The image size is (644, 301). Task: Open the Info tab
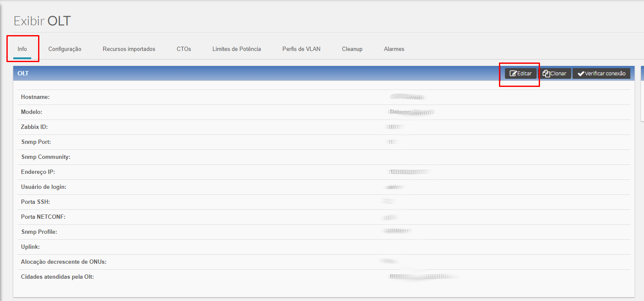[22, 49]
